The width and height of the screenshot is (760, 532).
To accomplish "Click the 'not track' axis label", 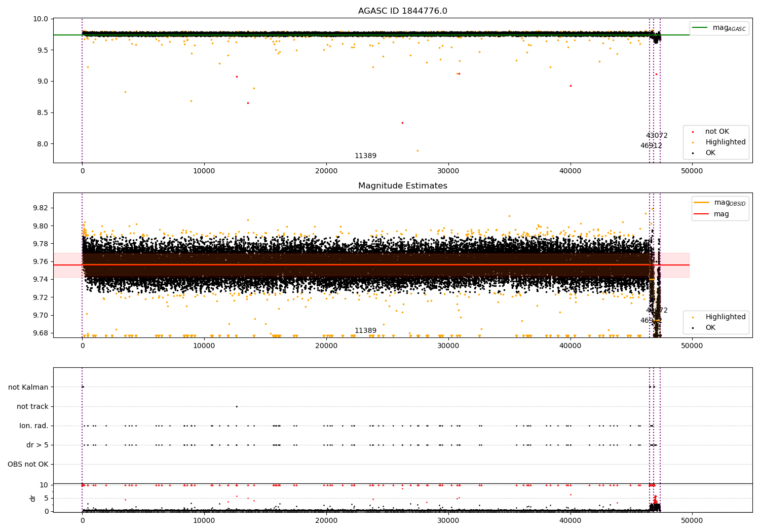I will tap(32, 406).
